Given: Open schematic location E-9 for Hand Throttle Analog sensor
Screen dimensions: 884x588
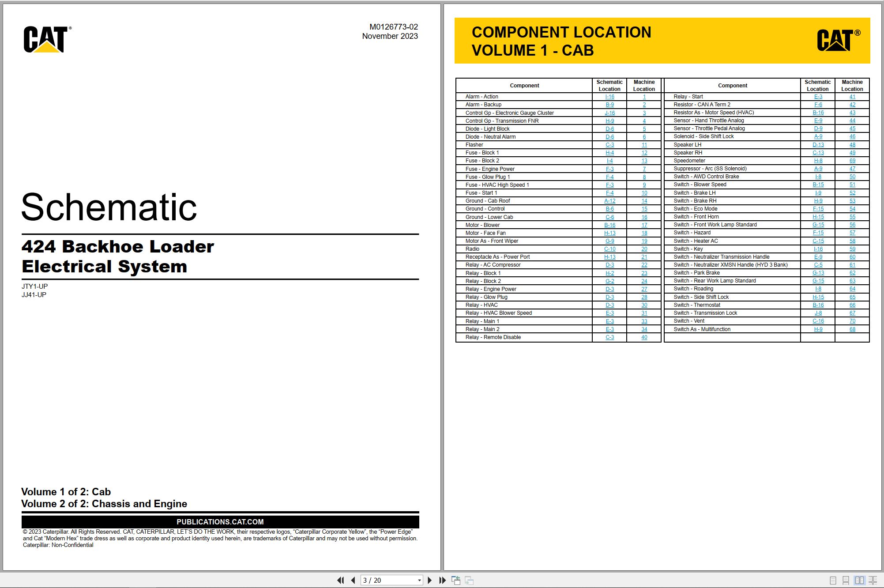Looking at the screenshot, I should [818, 121].
